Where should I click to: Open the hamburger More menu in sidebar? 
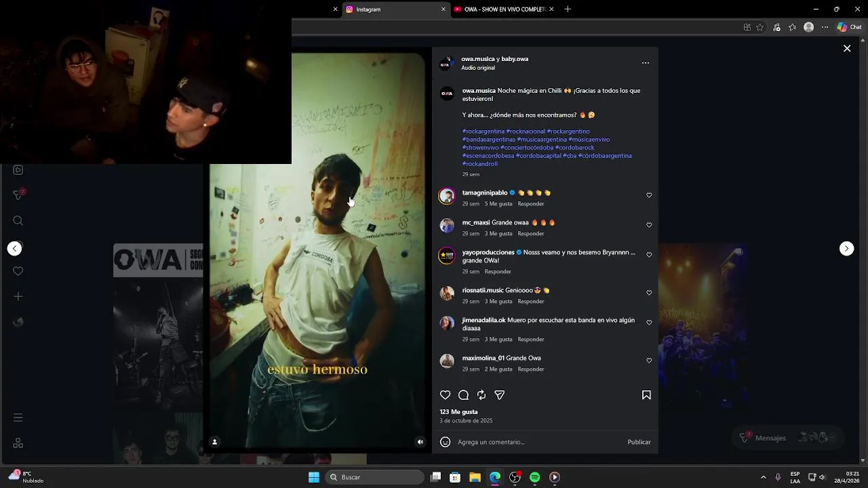coord(18,418)
